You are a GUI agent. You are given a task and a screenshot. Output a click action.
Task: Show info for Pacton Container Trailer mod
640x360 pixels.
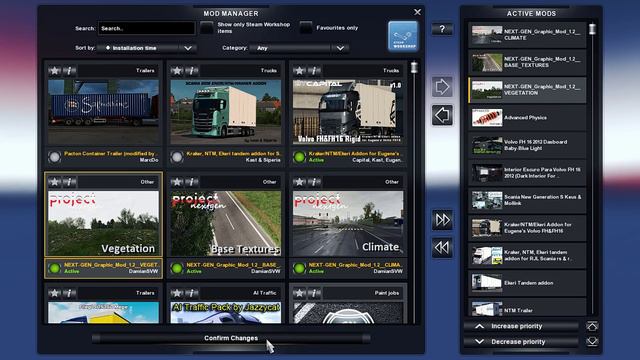(69, 71)
